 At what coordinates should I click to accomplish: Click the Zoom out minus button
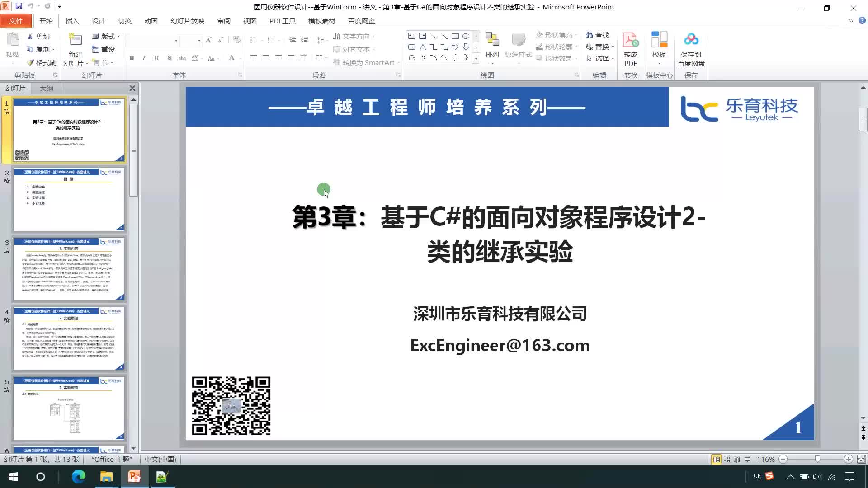click(x=783, y=459)
